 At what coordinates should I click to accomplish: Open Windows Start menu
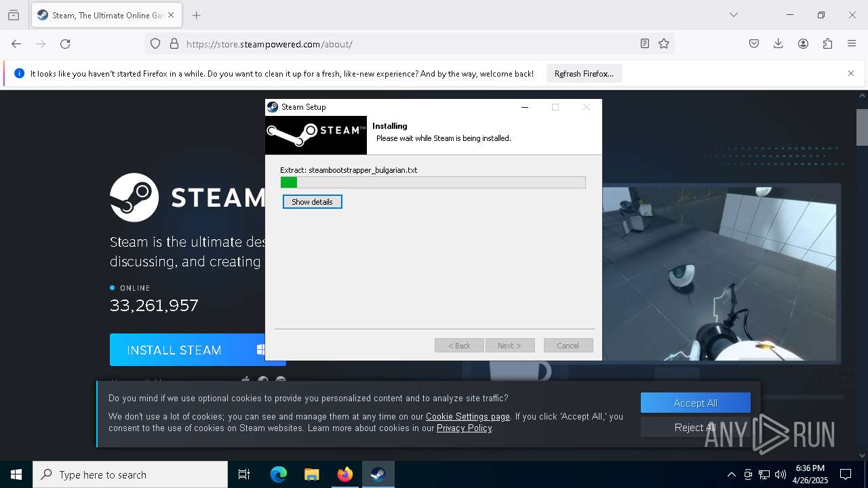pyautogui.click(x=16, y=474)
